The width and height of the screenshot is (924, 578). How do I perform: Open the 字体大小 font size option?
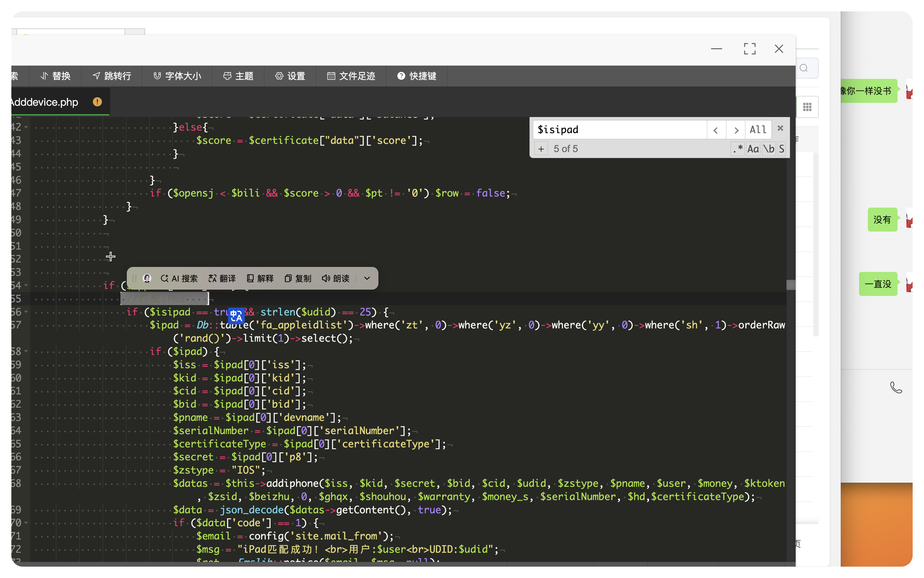coord(178,76)
